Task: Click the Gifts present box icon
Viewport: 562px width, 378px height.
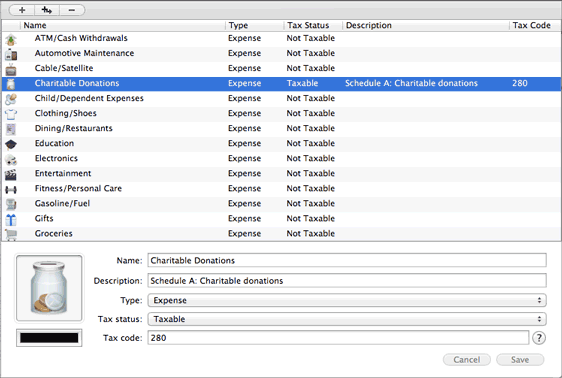Action: pyautogui.click(x=11, y=220)
